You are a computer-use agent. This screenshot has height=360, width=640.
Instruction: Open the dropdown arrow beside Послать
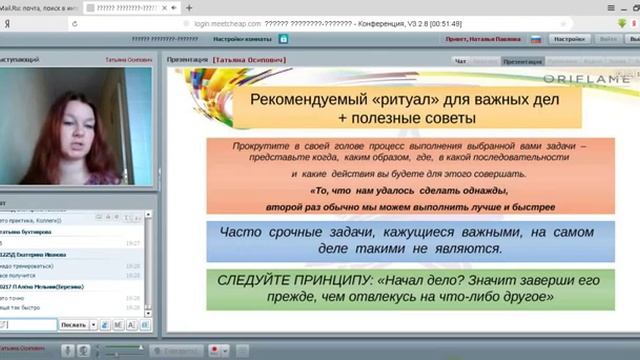[93, 325]
